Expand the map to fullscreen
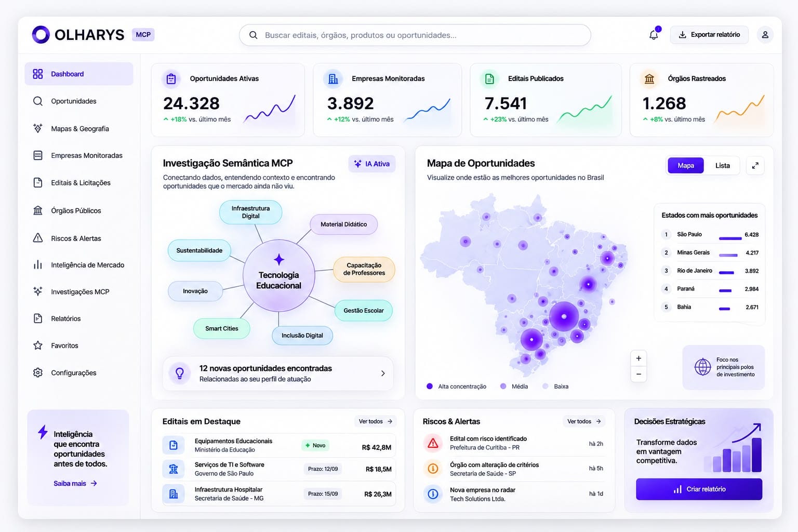 pyautogui.click(x=755, y=166)
